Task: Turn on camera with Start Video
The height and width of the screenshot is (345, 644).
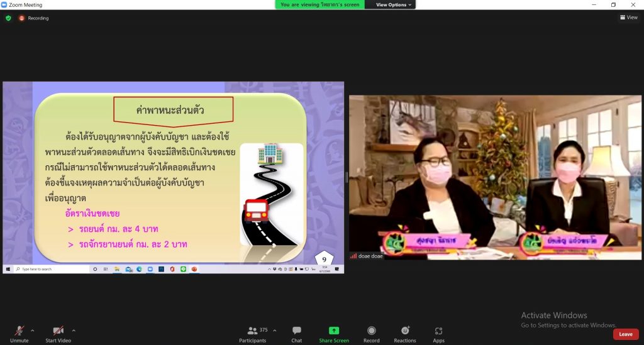Action: pyautogui.click(x=58, y=331)
